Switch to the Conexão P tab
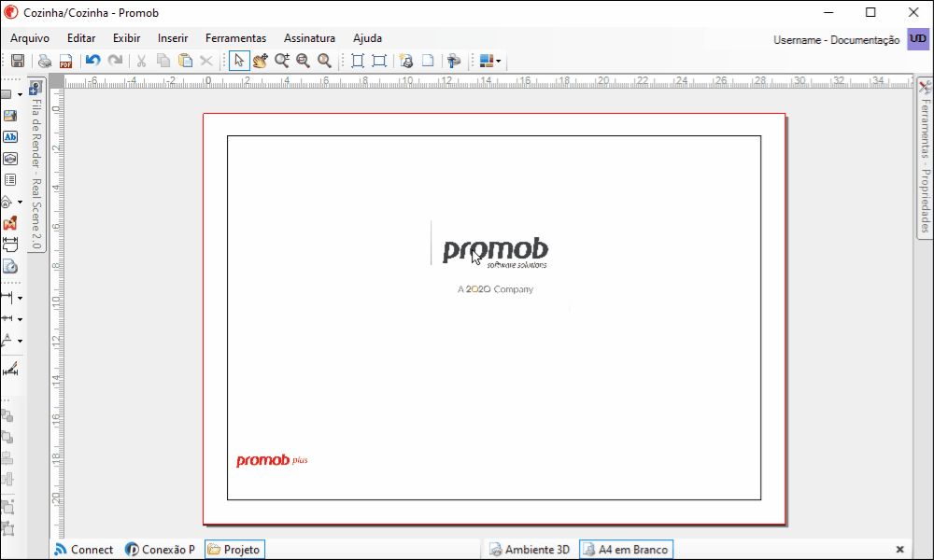 (160, 550)
